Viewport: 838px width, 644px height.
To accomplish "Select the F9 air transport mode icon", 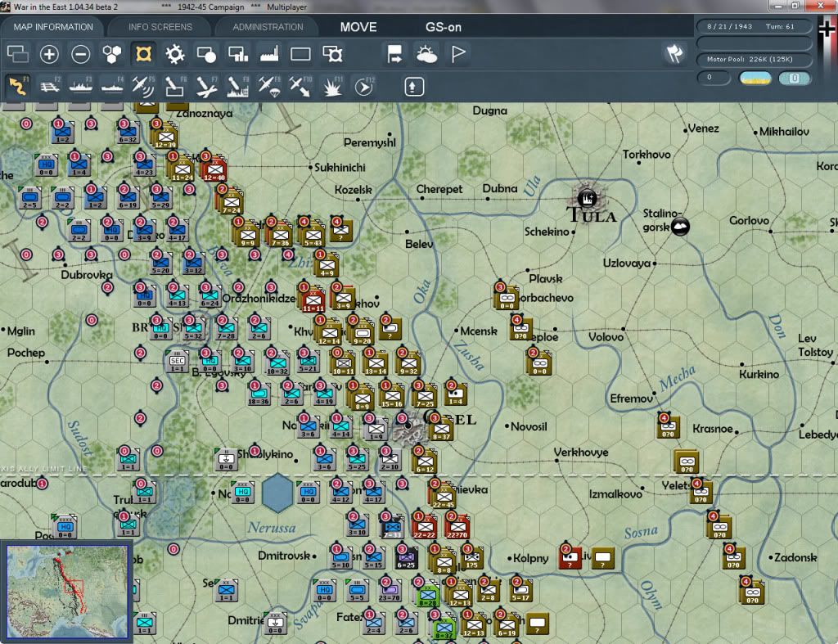I will [x=268, y=86].
